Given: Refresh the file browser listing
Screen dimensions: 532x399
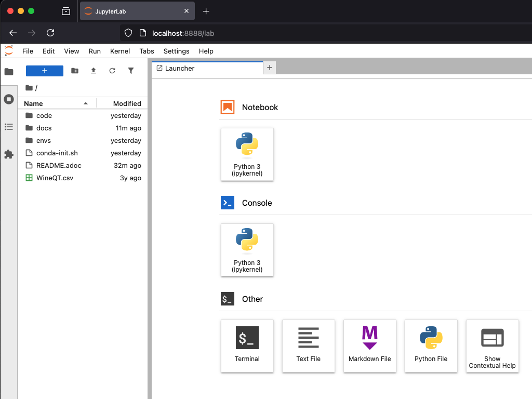Looking at the screenshot, I should (112, 71).
